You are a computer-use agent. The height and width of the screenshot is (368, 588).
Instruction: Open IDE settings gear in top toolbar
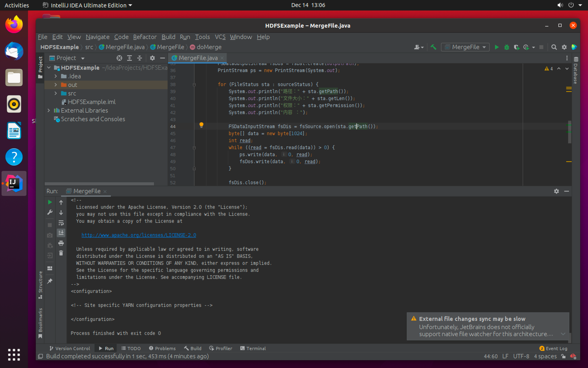(x=564, y=47)
